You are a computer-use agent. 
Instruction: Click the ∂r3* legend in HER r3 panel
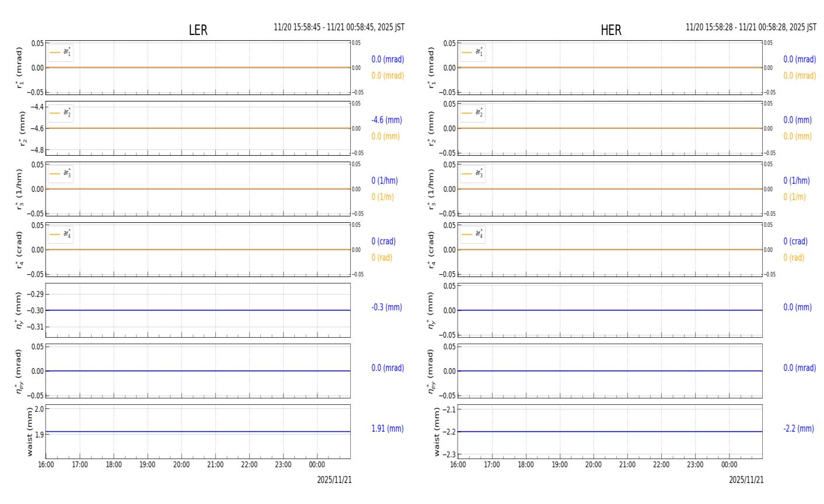click(x=473, y=174)
